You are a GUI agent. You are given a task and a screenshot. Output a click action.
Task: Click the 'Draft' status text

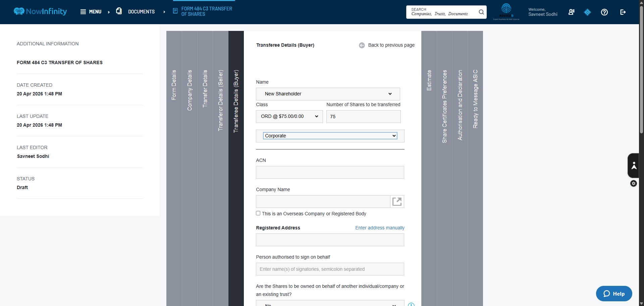[x=22, y=187]
